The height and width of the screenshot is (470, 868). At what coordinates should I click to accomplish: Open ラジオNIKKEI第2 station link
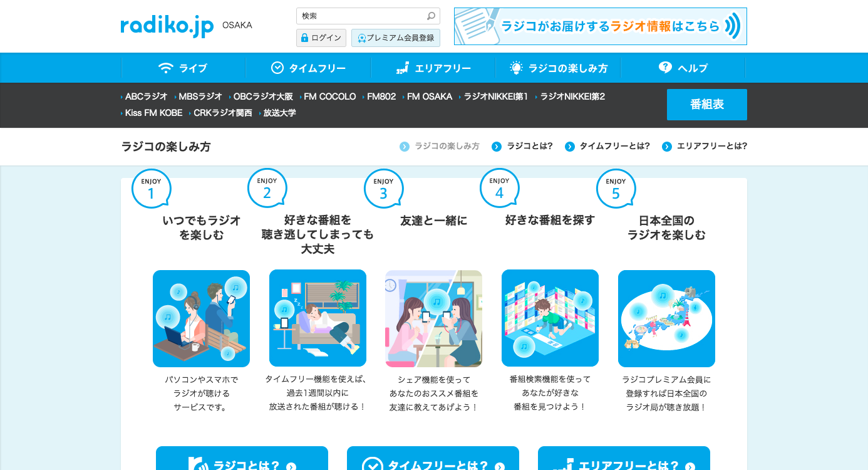pos(572,97)
